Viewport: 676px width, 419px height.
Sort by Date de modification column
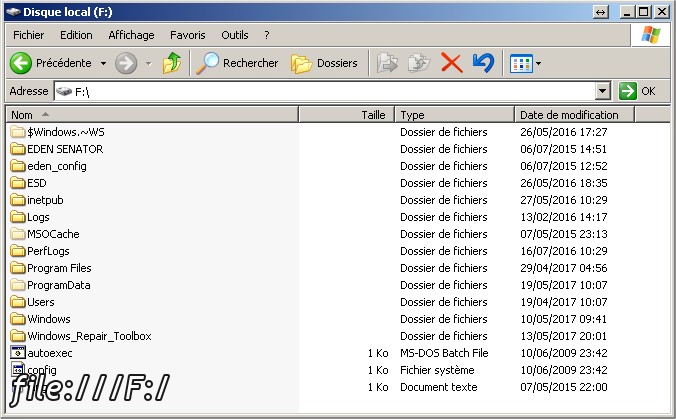tap(569, 115)
